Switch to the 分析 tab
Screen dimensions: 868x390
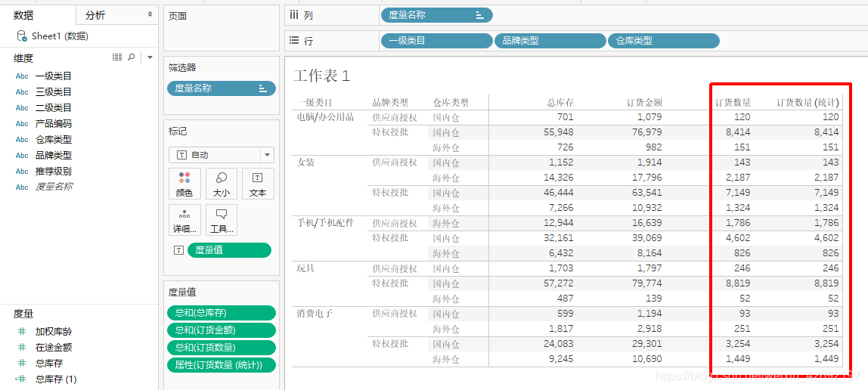[x=95, y=15]
